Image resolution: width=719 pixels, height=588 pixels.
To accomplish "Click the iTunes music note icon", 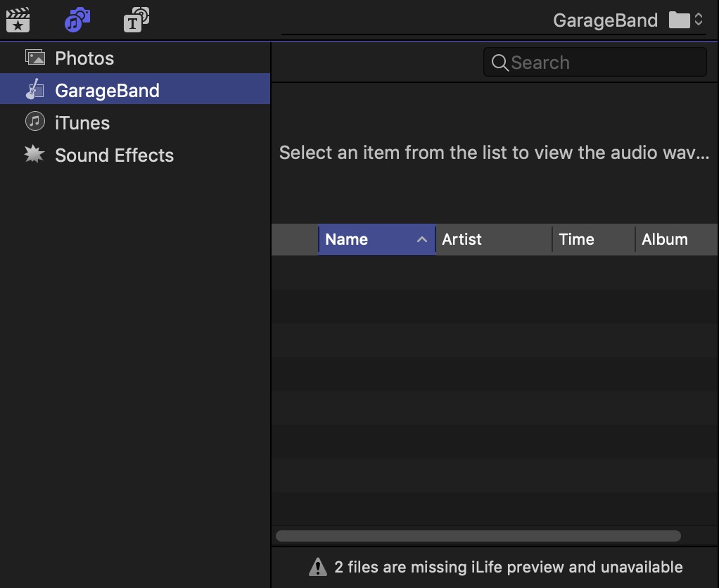I will tap(34, 122).
